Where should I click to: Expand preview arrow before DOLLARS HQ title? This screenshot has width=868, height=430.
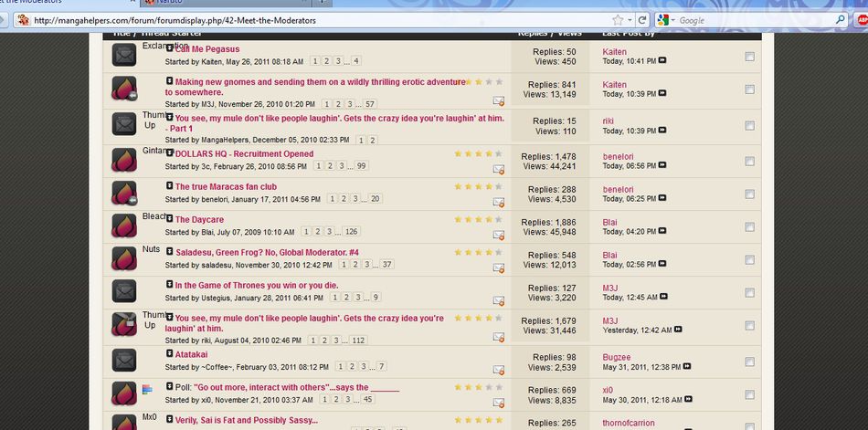pyautogui.click(x=169, y=152)
